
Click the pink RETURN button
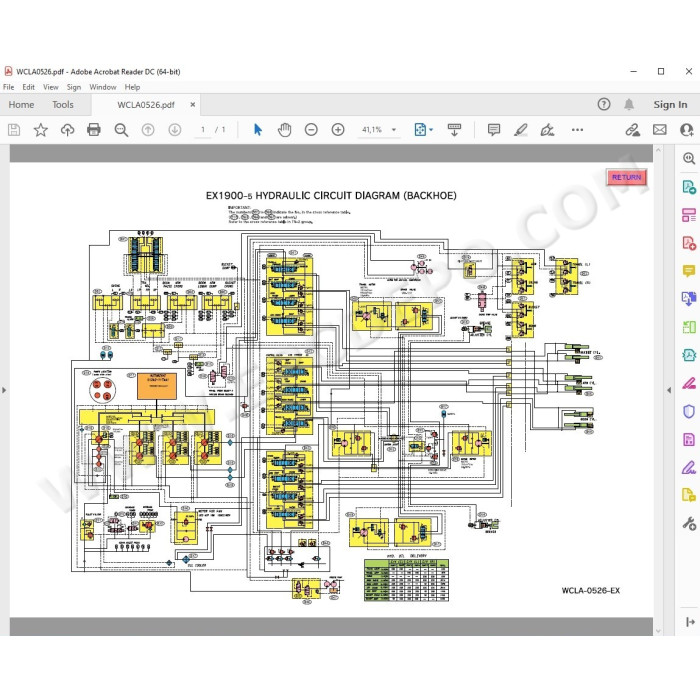pos(626,177)
